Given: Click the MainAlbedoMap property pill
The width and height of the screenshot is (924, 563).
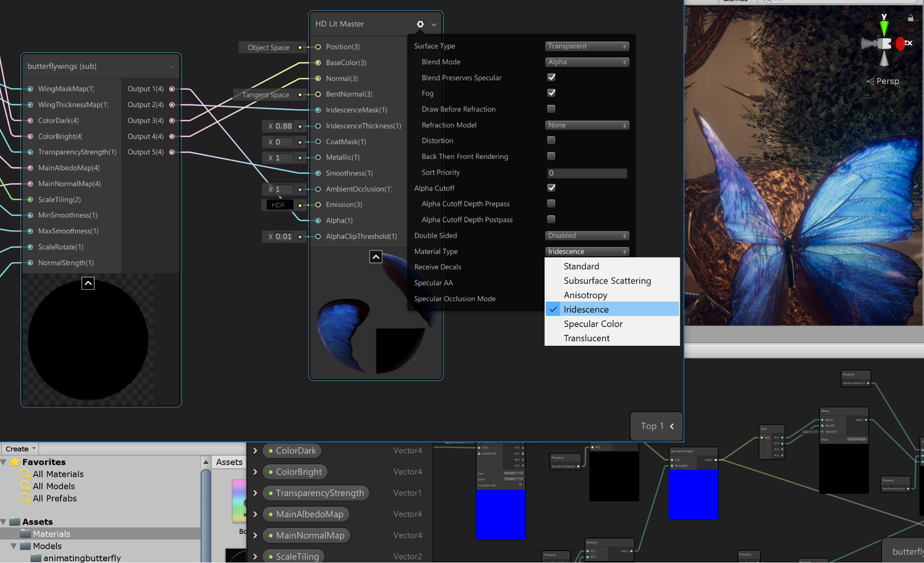Looking at the screenshot, I should click(x=306, y=514).
